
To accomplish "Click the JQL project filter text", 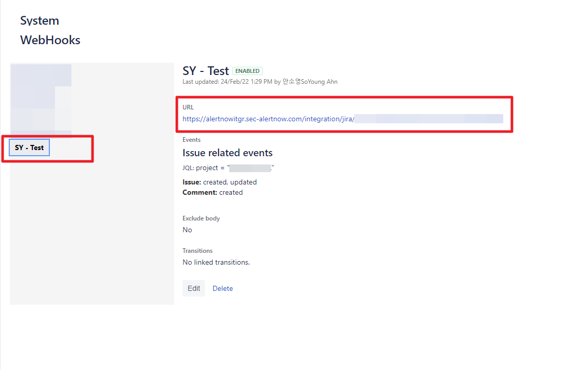I will pyautogui.click(x=228, y=168).
